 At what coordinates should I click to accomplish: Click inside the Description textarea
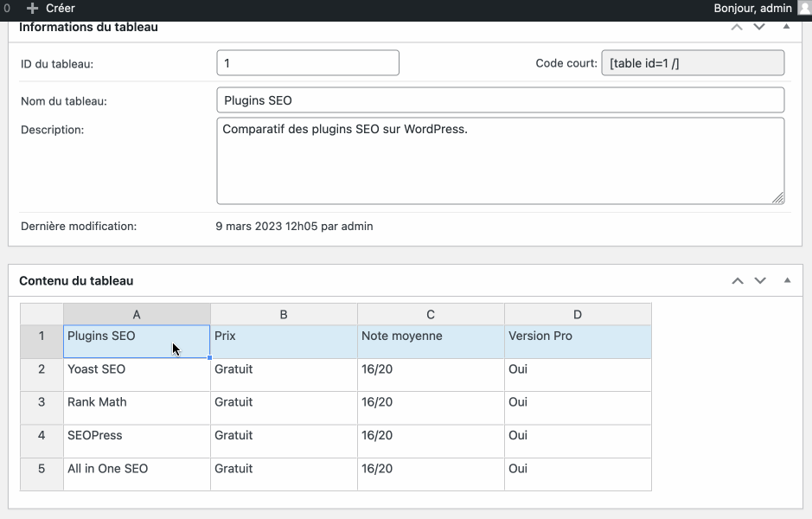point(500,161)
